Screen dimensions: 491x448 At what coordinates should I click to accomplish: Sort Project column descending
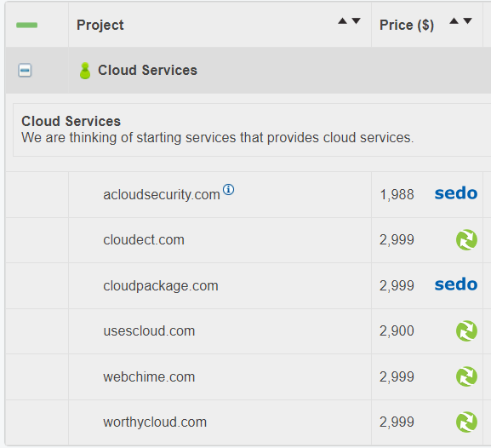pyautogui.click(x=356, y=21)
